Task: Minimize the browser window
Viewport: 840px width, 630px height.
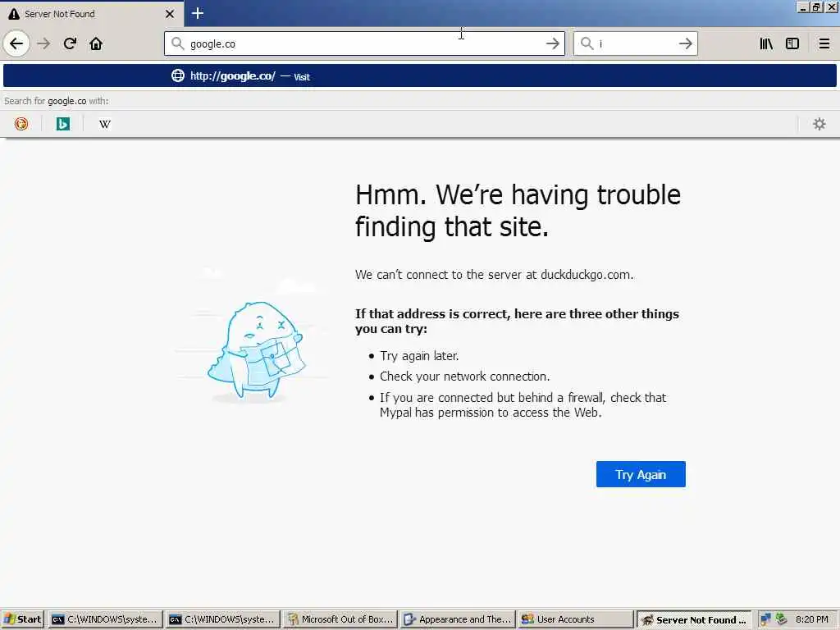Action: click(x=803, y=7)
